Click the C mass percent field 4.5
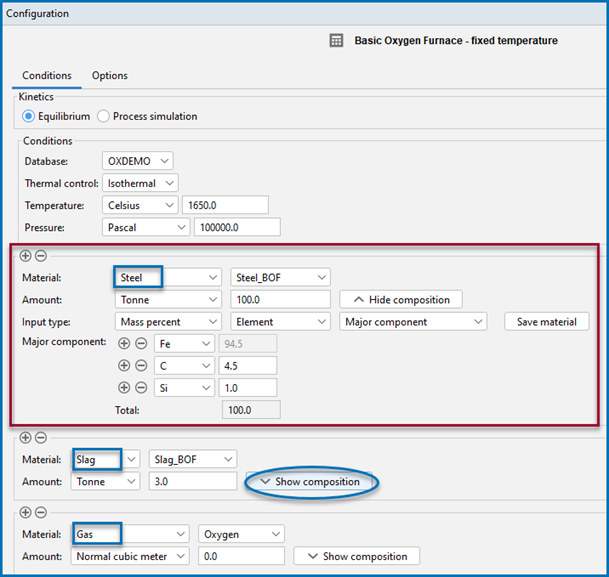This screenshot has width=609, height=577. coord(248,365)
